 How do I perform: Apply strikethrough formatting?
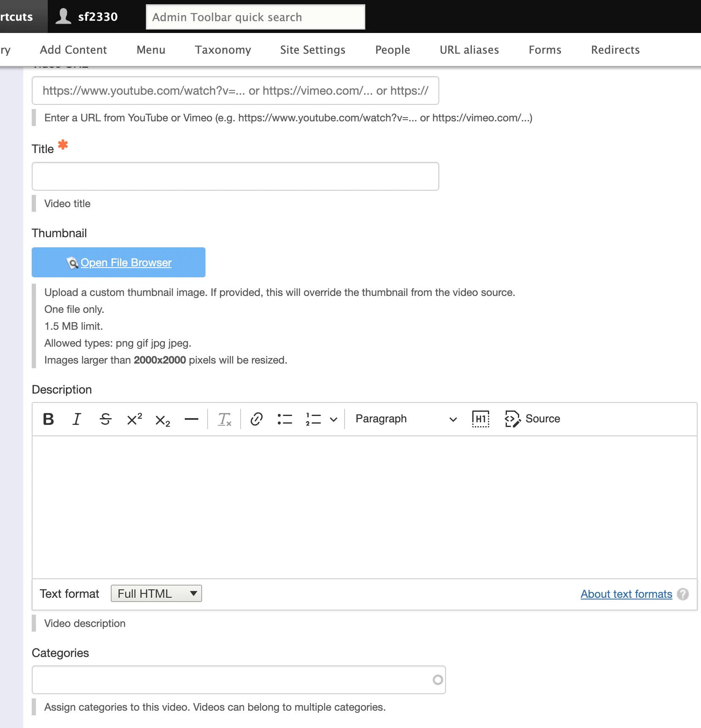click(105, 419)
